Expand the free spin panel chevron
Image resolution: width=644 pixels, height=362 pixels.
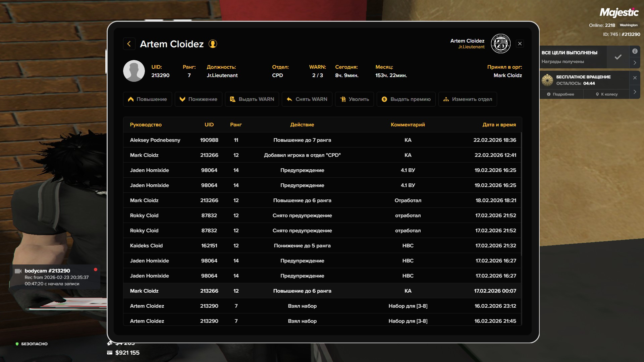(x=635, y=92)
